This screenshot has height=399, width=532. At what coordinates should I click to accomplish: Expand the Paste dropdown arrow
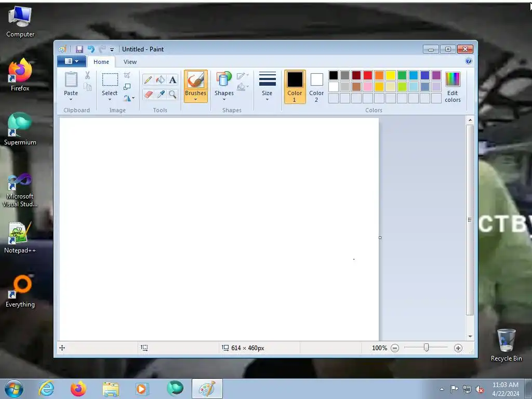(x=71, y=99)
